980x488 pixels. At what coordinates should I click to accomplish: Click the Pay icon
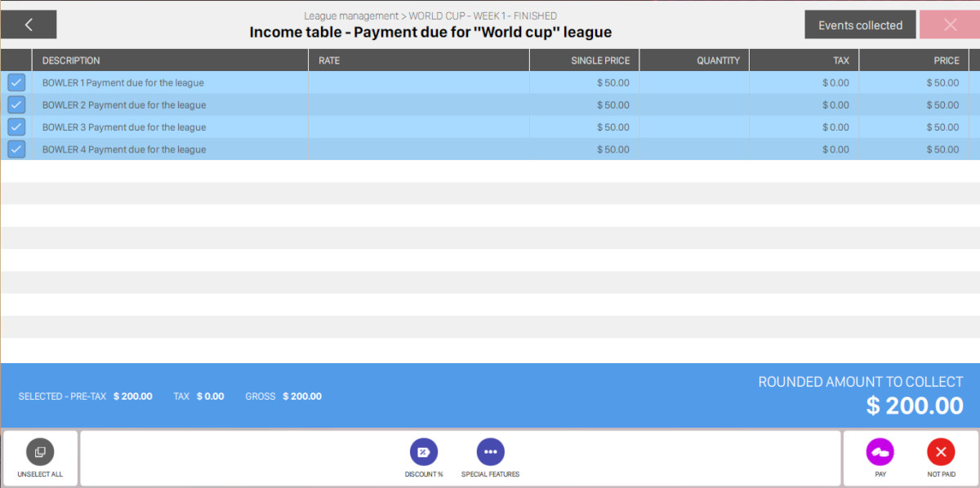pos(880,452)
